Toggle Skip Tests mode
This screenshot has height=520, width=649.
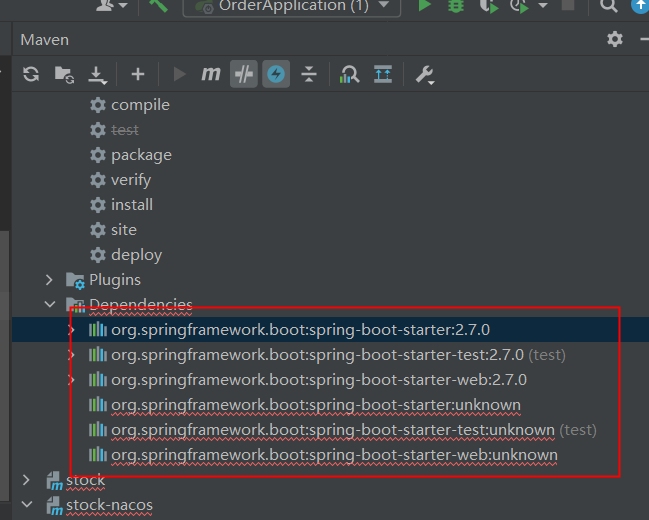(244, 74)
